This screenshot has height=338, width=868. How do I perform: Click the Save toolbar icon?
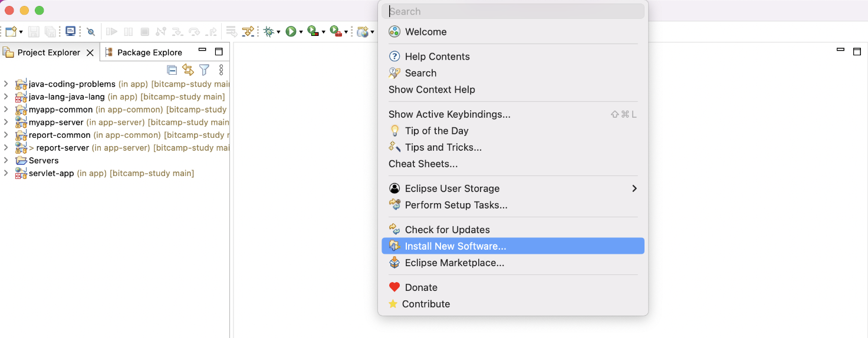34,32
